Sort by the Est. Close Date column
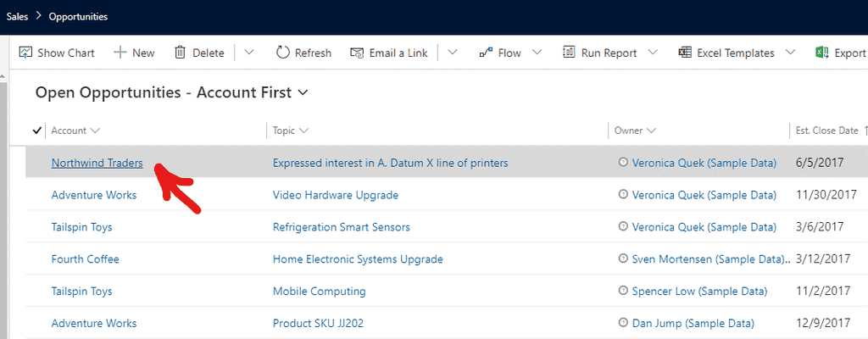868x339 pixels. pos(826,131)
